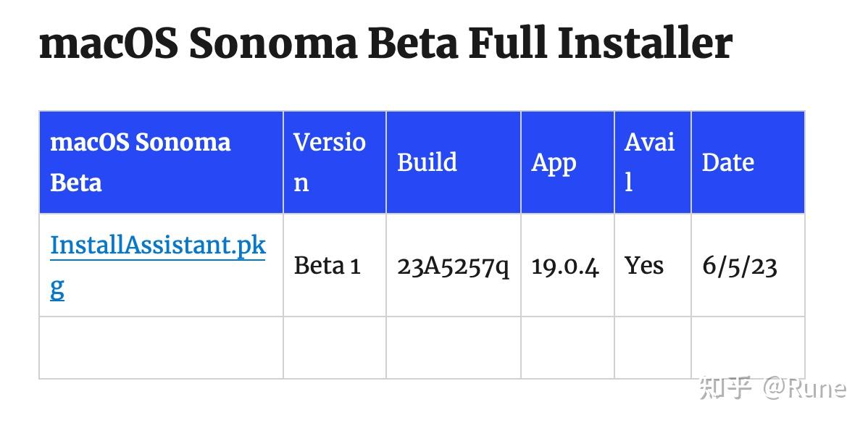Viewport: 868px width, 423px height.
Task: Click the Beta 1 version cell
Action: point(327,266)
